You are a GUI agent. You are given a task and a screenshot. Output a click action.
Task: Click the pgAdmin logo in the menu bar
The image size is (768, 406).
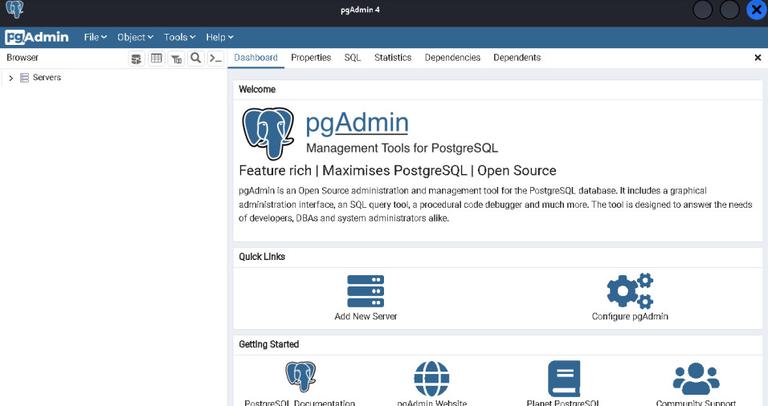[37, 37]
